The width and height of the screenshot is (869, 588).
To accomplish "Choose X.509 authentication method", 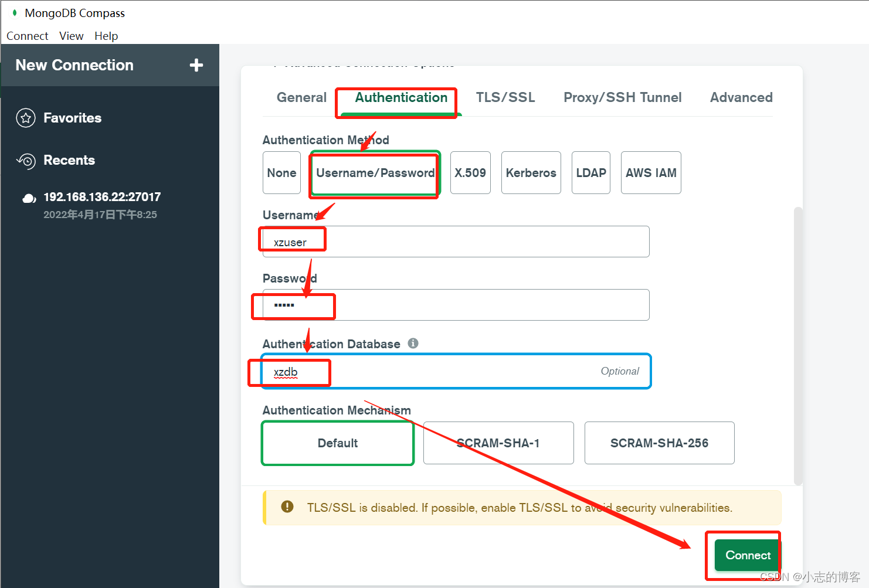I will point(470,173).
